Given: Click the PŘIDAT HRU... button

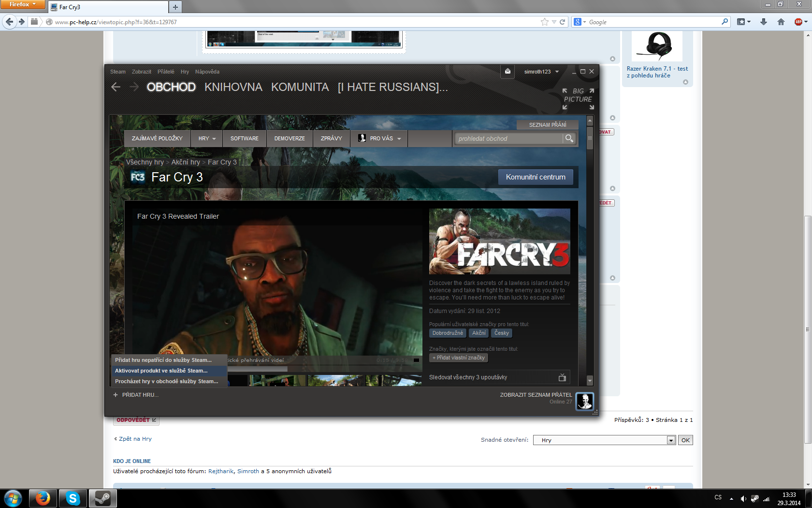Looking at the screenshot, I should coord(136,395).
